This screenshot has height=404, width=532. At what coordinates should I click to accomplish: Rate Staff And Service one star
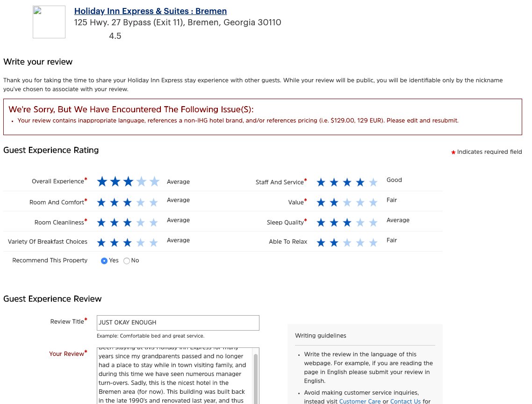321,183
